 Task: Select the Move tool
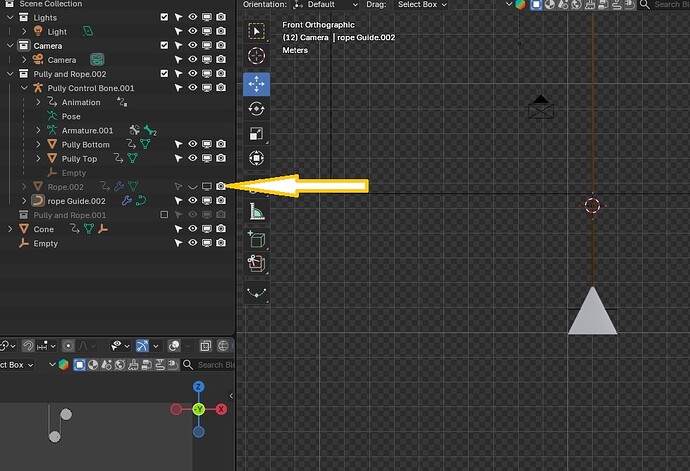pos(257,84)
